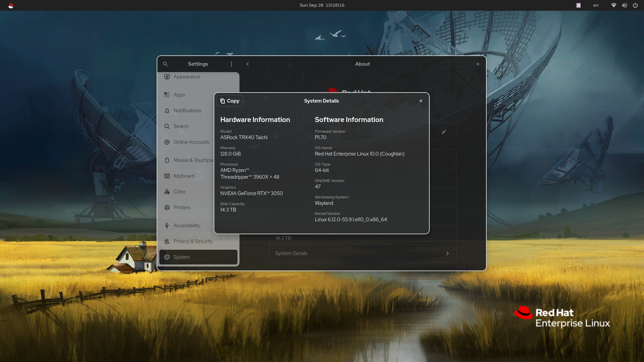Click the pencil edit icon for device name
The width and height of the screenshot is (644, 362).
(x=444, y=132)
